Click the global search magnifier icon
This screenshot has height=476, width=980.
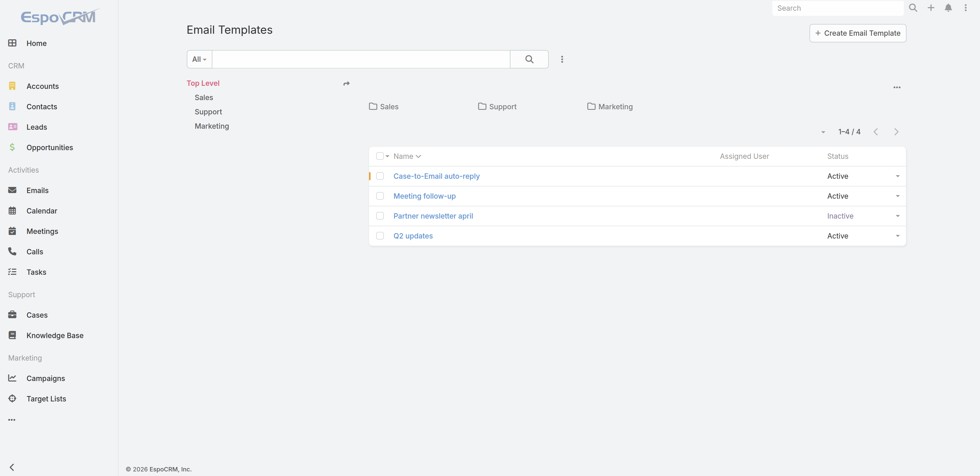pos(913,8)
